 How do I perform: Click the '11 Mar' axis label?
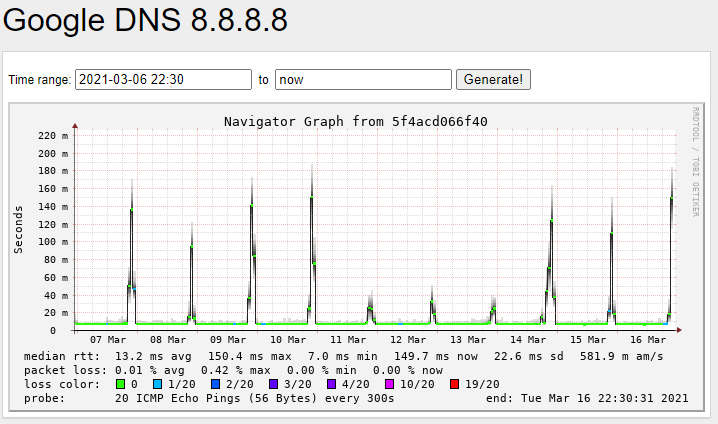tap(348, 340)
